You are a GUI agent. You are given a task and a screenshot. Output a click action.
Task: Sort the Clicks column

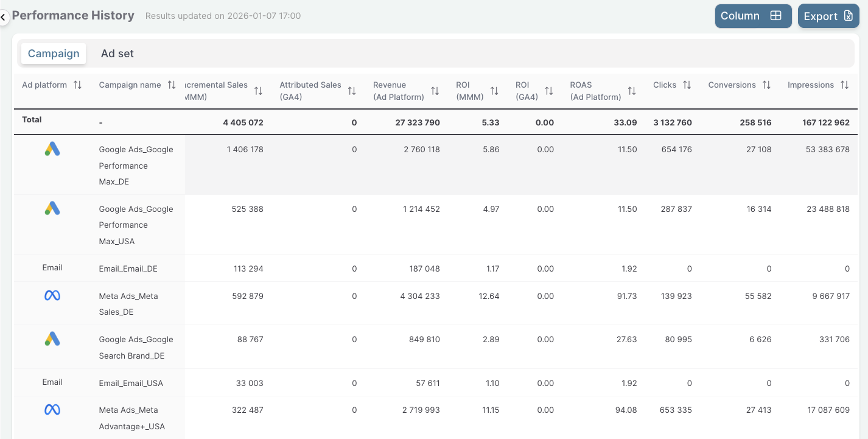coord(687,85)
